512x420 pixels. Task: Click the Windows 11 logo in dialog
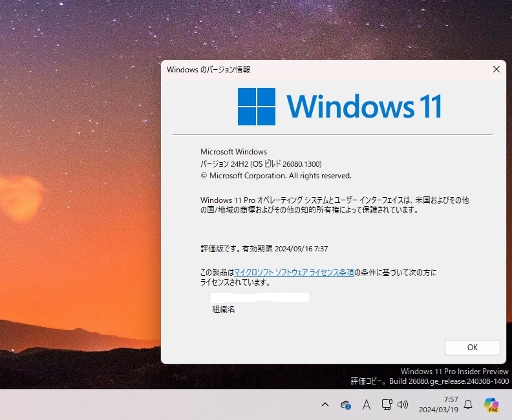[339, 107]
